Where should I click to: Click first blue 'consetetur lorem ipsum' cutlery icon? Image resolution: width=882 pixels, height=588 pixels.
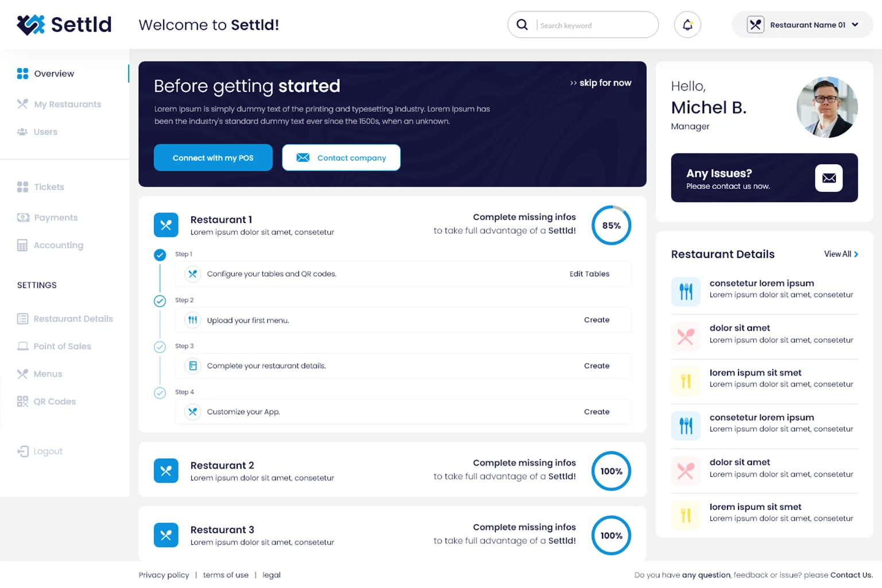pyautogui.click(x=686, y=291)
